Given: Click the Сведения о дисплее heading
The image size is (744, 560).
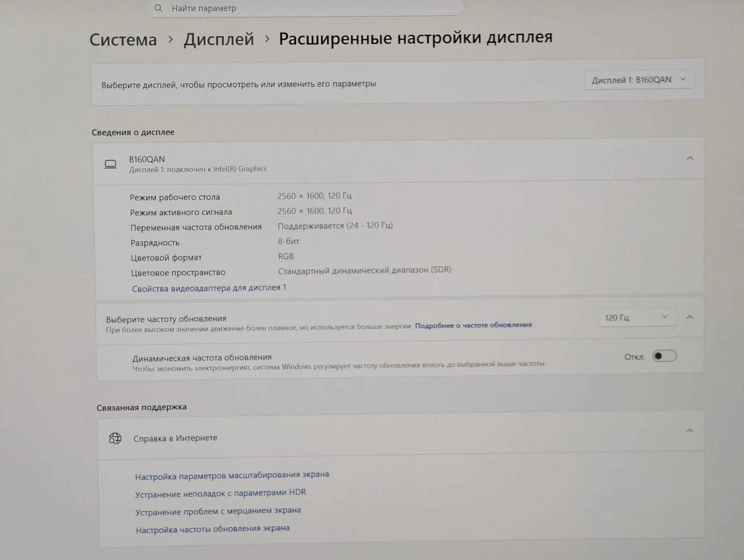Looking at the screenshot, I should (133, 132).
